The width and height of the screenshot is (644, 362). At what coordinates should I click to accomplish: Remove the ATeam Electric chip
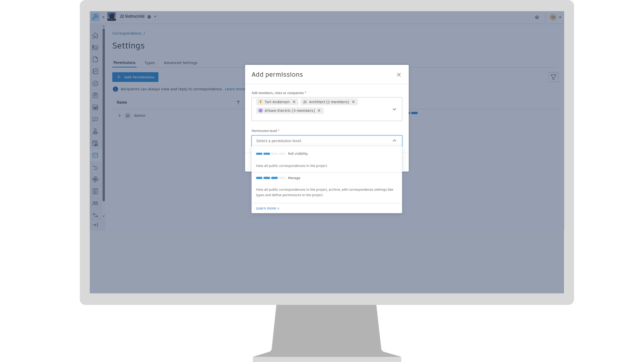tap(319, 111)
